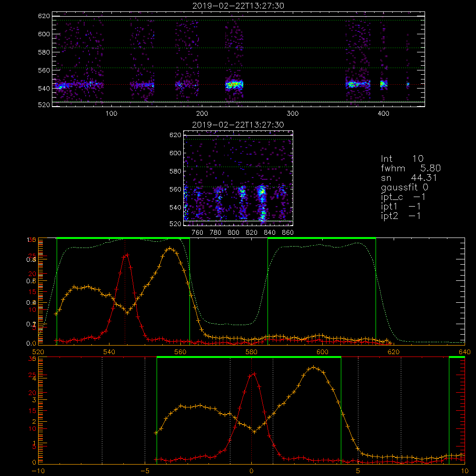Click the green bar above the 525–562 window in the third plot

click(123, 238)
